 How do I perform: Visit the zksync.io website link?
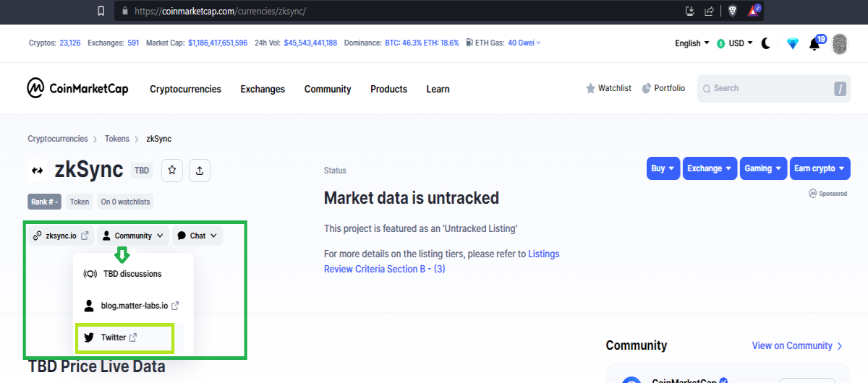61,236
